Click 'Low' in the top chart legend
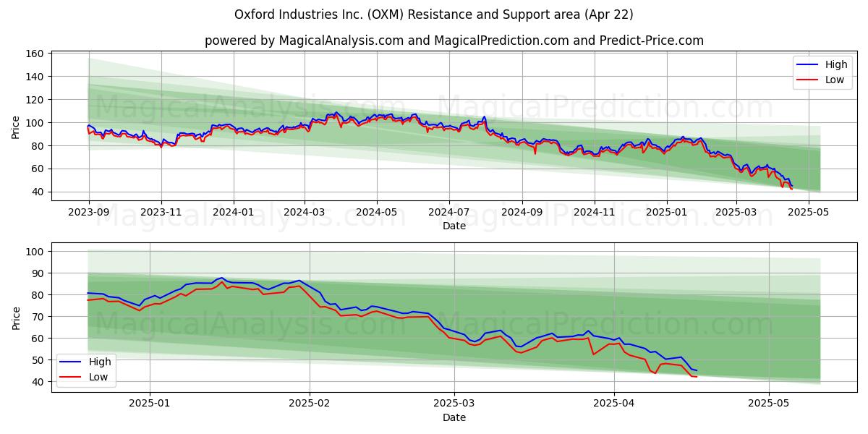868x434 pixels. (x=835, y=80)
